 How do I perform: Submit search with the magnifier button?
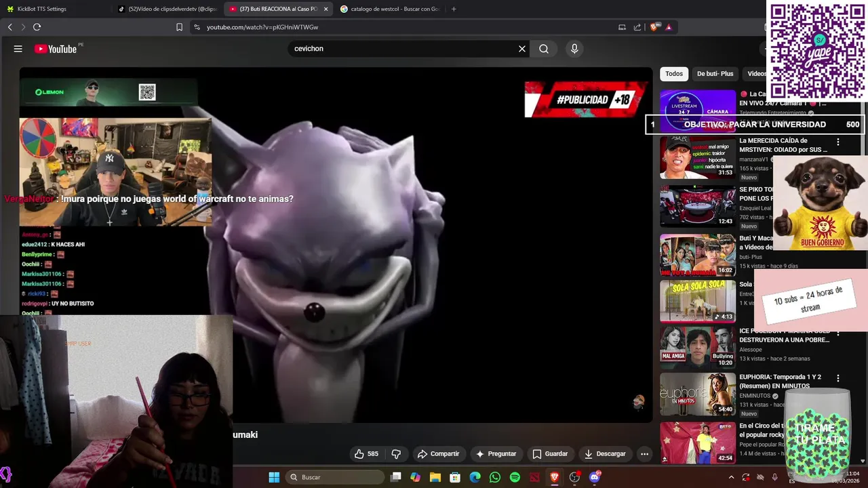(x=544, y=49)
